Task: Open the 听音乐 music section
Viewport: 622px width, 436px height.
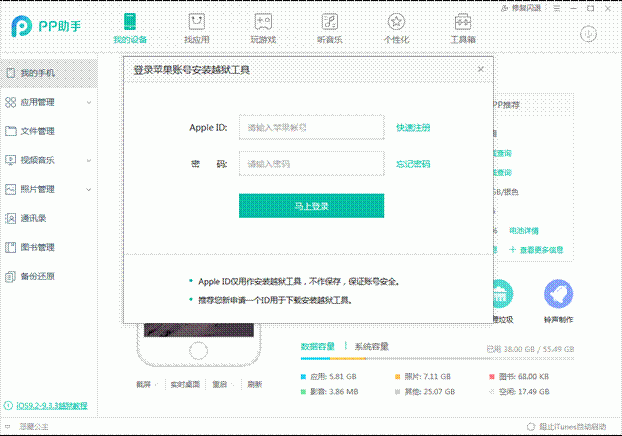Action: point(330,28)
